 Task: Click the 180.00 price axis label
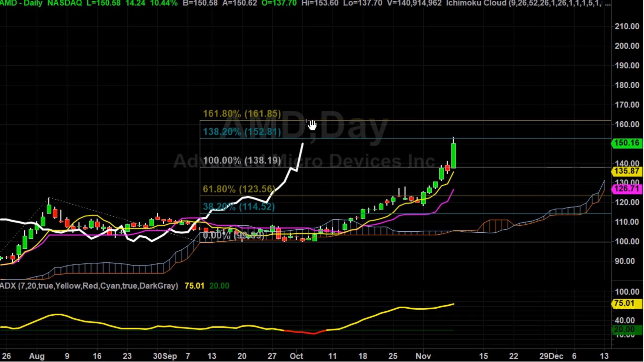627,85
